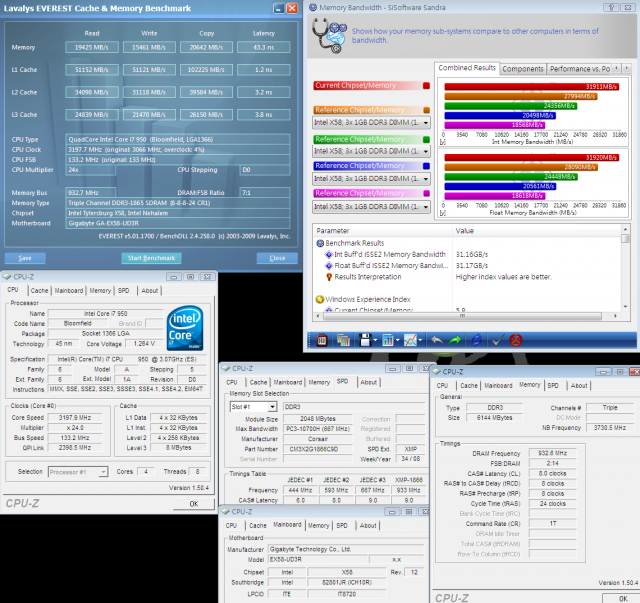Click the 31911MB/s red bar in Int chart
The width and height of the screenshot is (640, 603).
pos(531,87)
